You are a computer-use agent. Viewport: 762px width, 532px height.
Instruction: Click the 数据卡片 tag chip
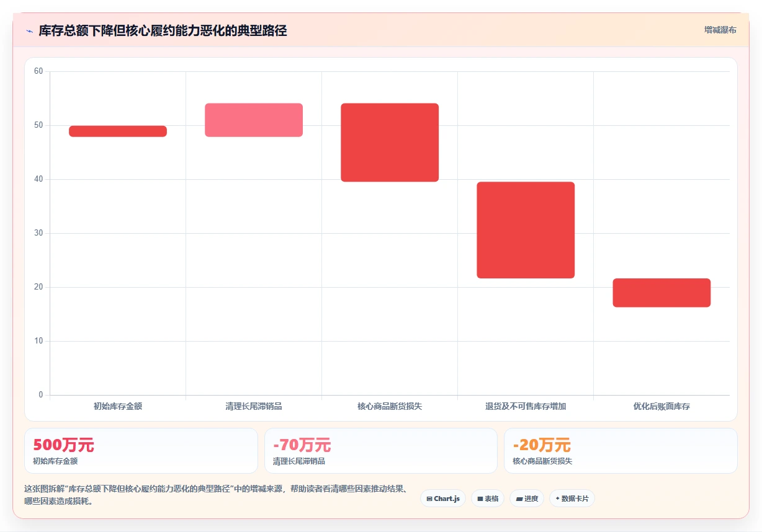(x=572, y=499)
